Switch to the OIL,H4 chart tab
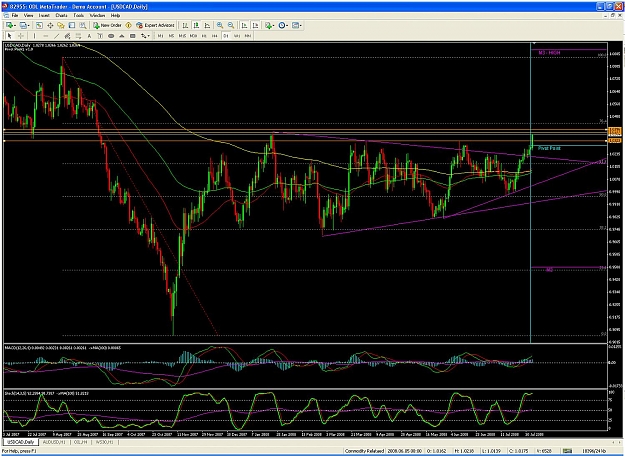This screenshot has height=456, width=625. click(80, 442)
